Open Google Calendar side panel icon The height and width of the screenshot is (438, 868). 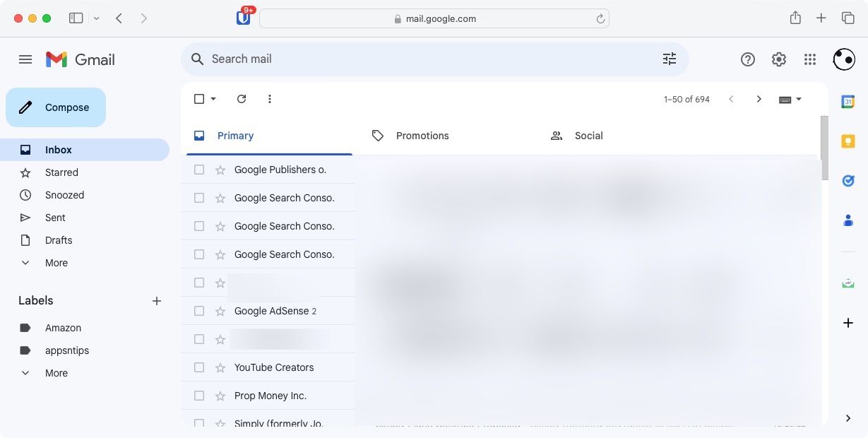848,102
